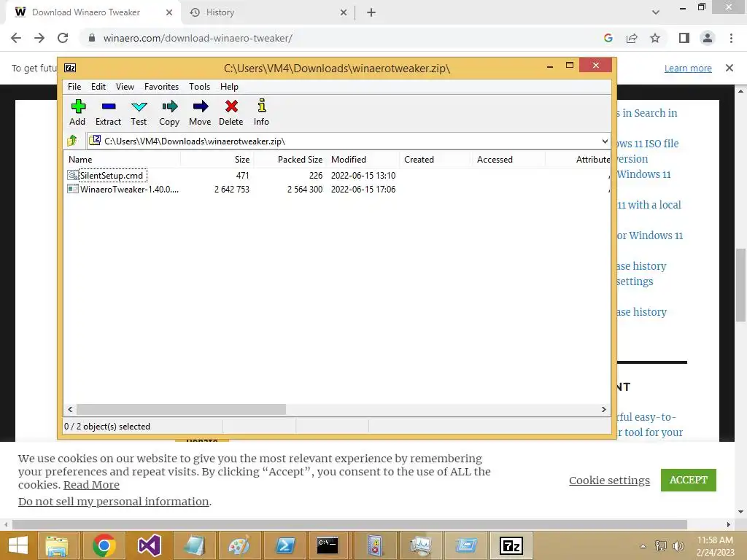Viewport: 747px width, 560px height.
Task: Open the Favorites menu
Action: 161,87
